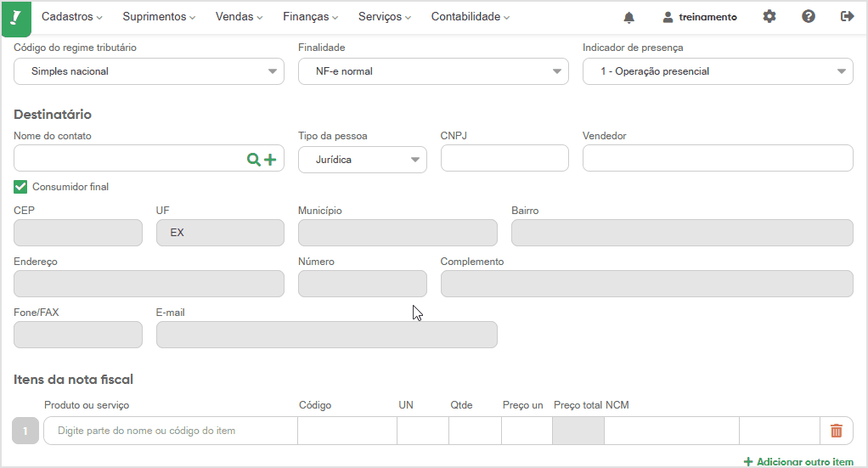Focus the CNPJ input field
Screen dimensions: 868x468
504,159
